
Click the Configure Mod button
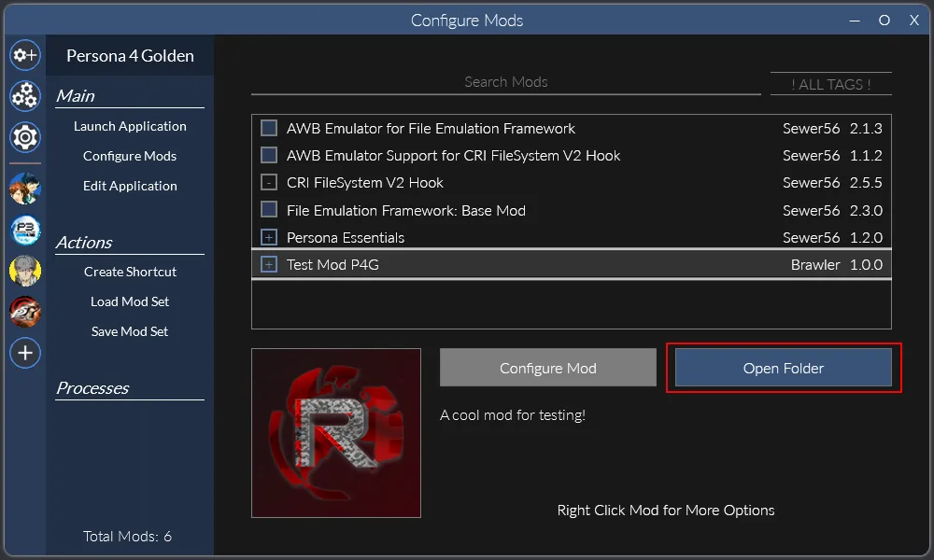pyautogui.click(x=548, y=368)
